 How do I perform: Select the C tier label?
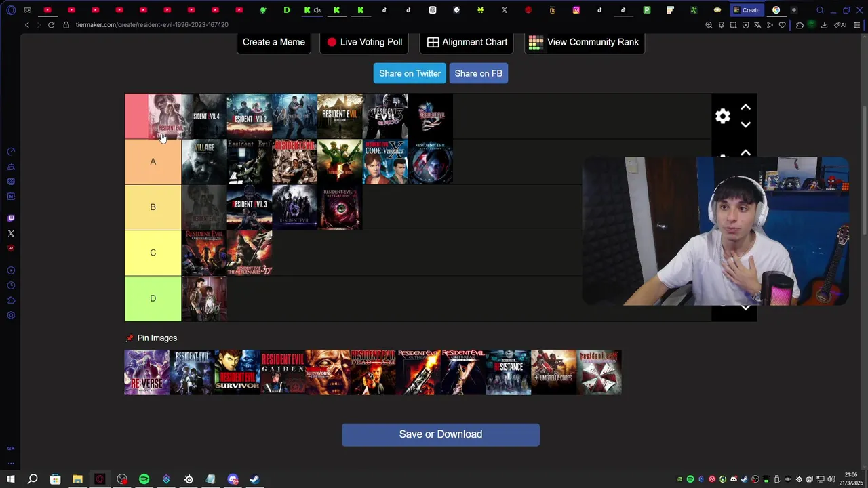coord(153,253)
